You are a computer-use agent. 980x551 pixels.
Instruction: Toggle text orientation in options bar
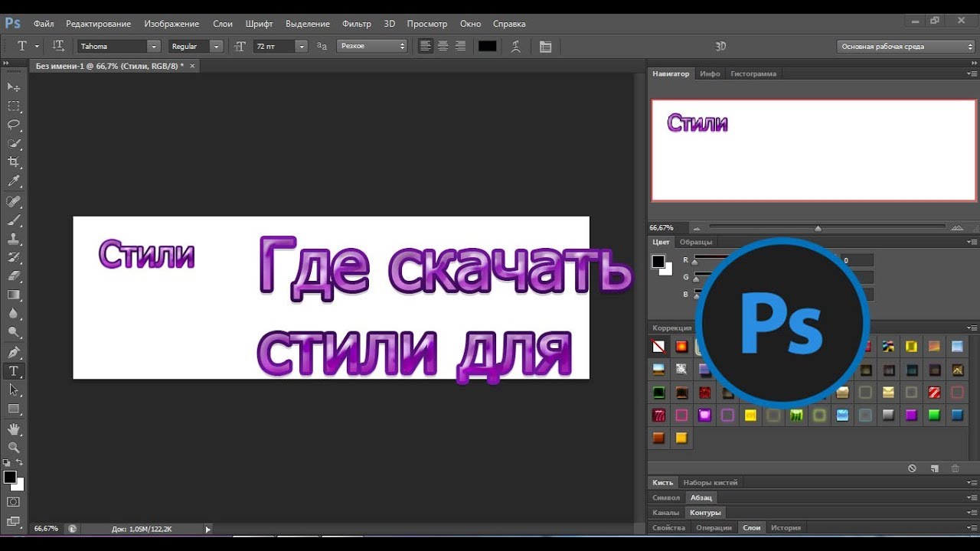click(x=58, y=46)
